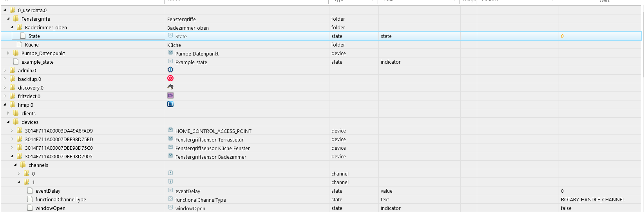Click the discovery.0 binoculars icon
Image resolution: width=644 pixels, height=215 pixels.
(170, 87)
